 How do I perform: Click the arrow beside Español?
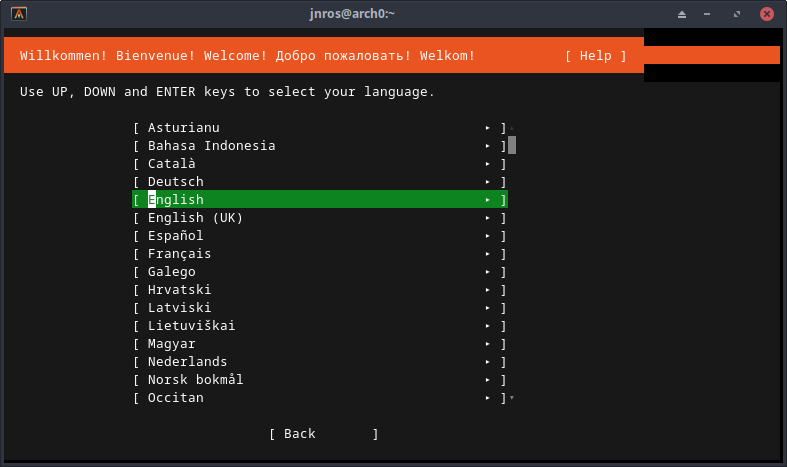(x=487, y=236)
